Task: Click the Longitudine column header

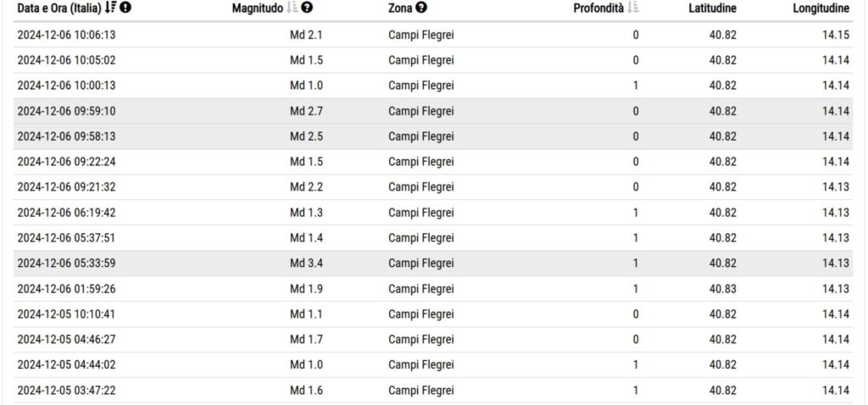Action: (x=821, y=8)
